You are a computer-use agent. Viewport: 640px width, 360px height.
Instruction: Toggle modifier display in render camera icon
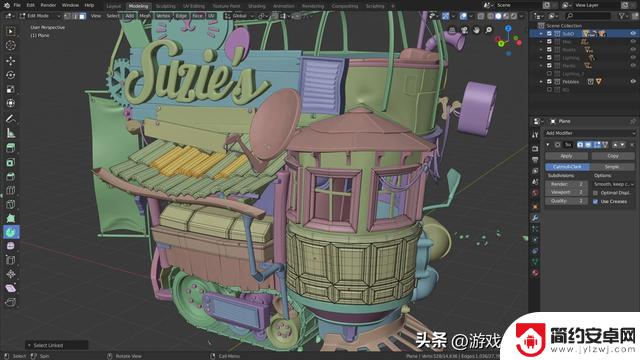[x=580, y=145]
